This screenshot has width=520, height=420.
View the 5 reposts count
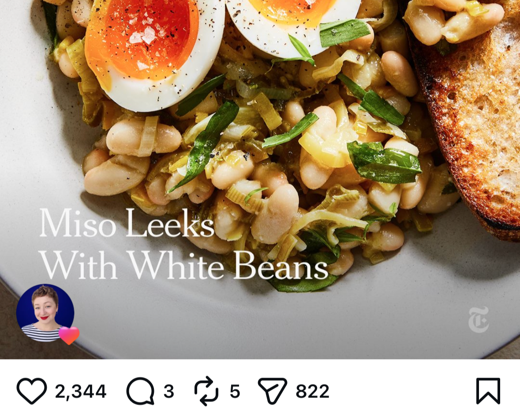pyautogui.click(x=235, y=391)
